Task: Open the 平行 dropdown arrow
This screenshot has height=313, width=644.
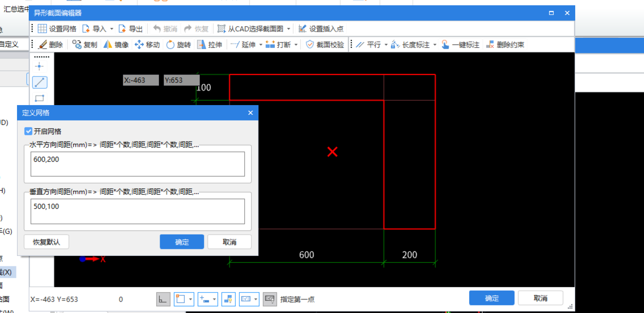Action: [x=386, y=45]
